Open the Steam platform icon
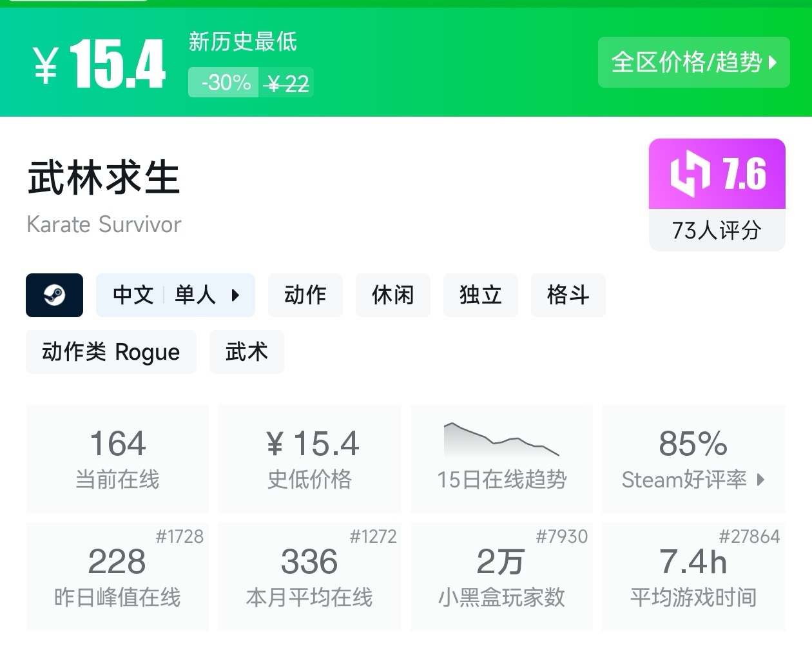812x646 pixels. tap(54, 295)
